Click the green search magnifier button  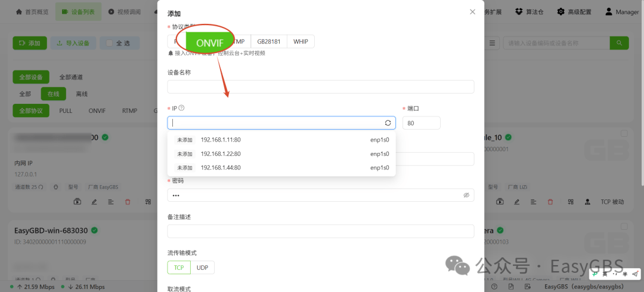[x=619, y=43]
